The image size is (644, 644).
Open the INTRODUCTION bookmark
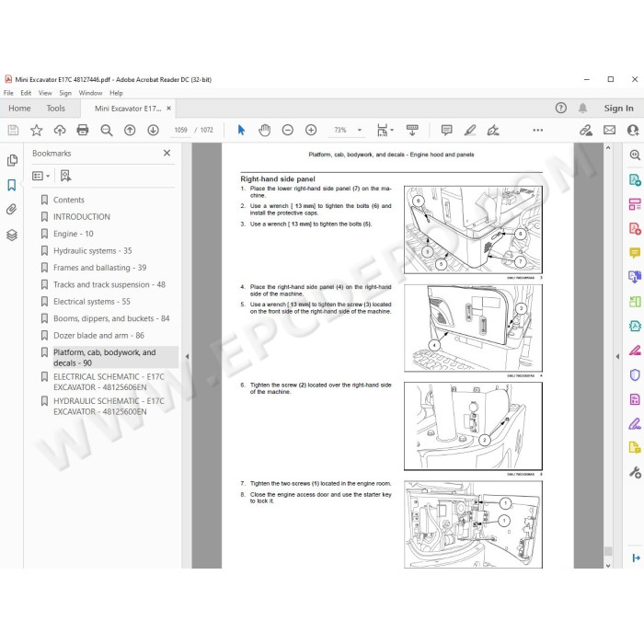tap(82, 217)
